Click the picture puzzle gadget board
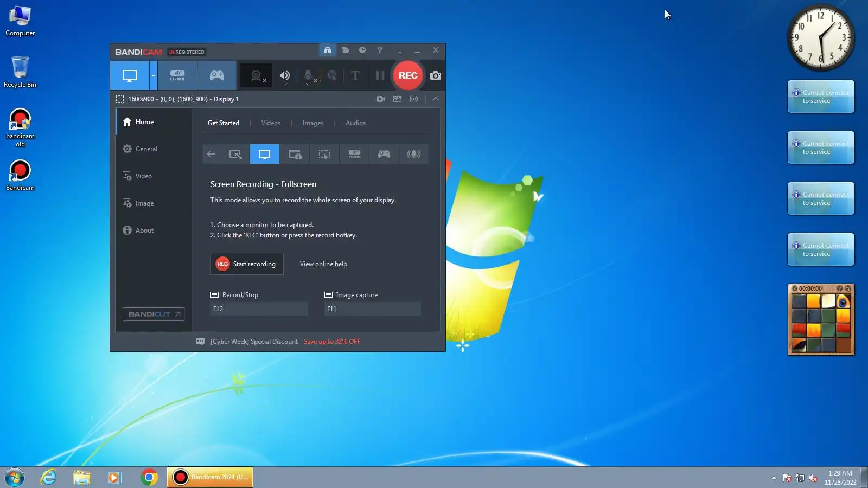Viewport: 868px width, 488px height. [x=821, y=323]
